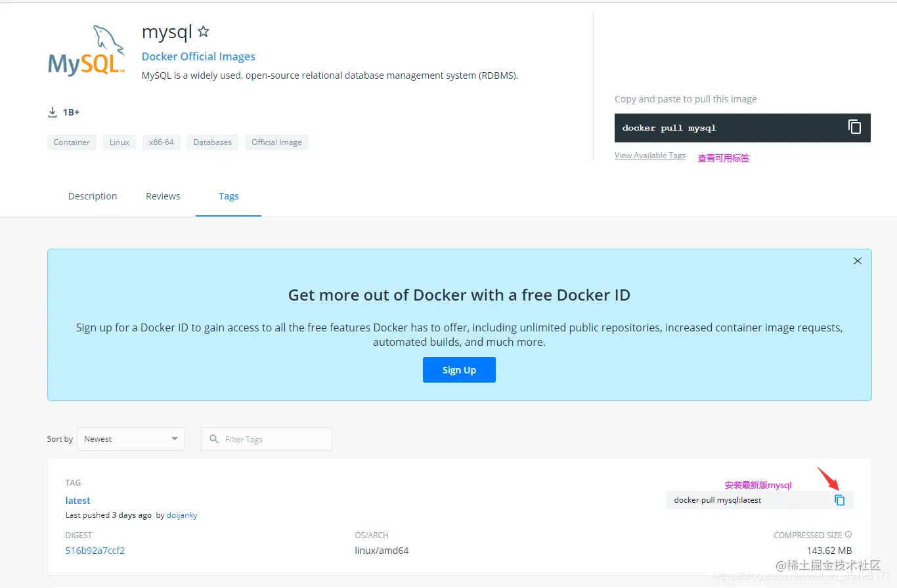Click the download count icon
Viewport: 897px width, 588px height.
coord(53,112)
